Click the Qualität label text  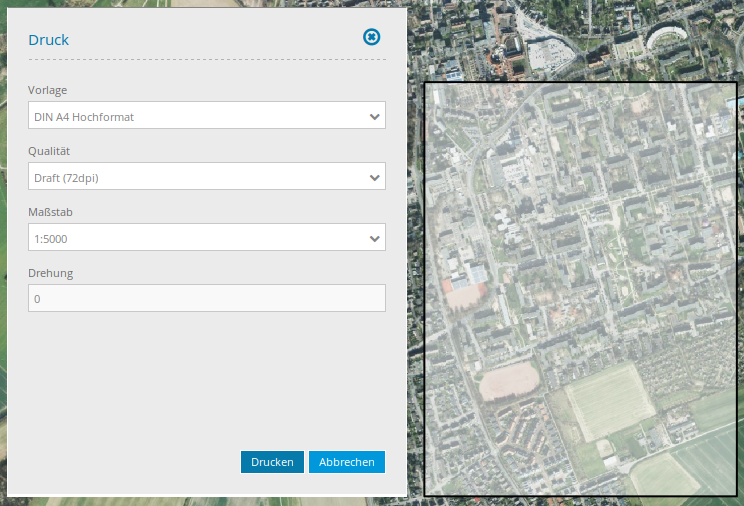(x=49, y=151)
